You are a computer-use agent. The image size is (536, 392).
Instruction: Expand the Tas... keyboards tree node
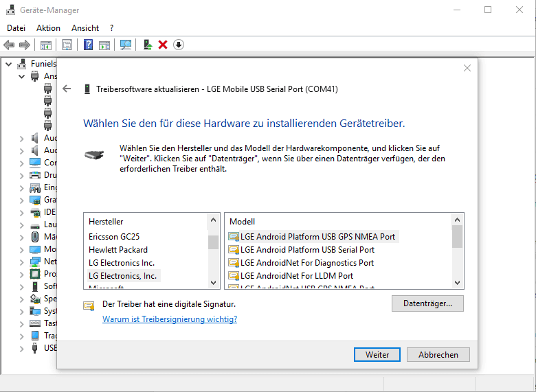coord(21,324)
